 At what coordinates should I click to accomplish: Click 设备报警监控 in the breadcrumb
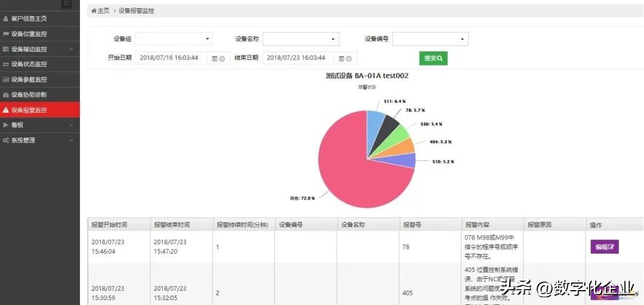click(x=137, y=11)
